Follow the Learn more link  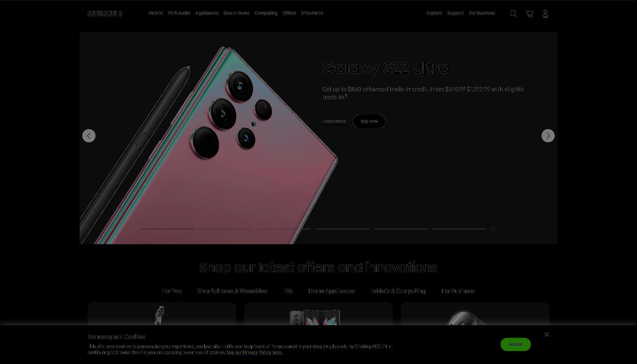point(334,121)
